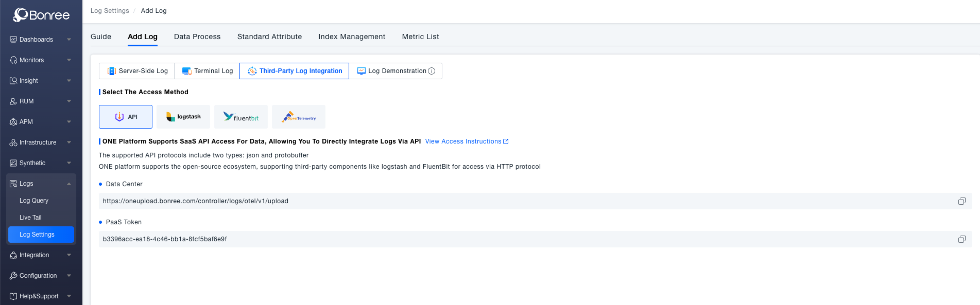Go to the Index Management tab

[x=352, y=37]
